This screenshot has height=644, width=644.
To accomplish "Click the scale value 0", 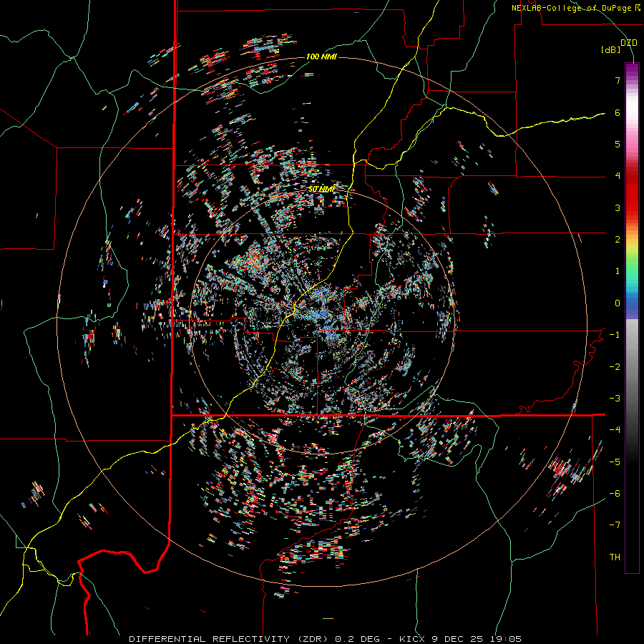I will pos(618,303).
